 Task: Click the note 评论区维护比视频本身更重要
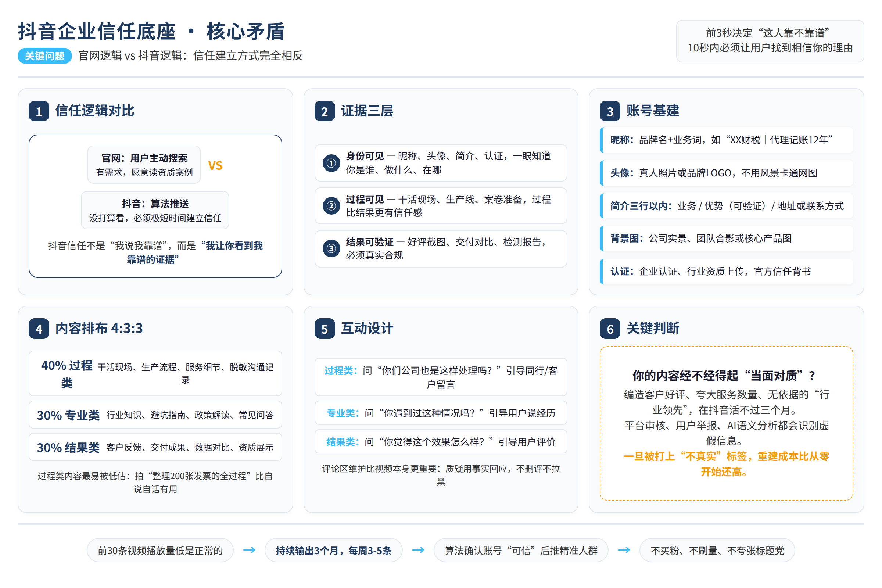(x=441, y=475)
